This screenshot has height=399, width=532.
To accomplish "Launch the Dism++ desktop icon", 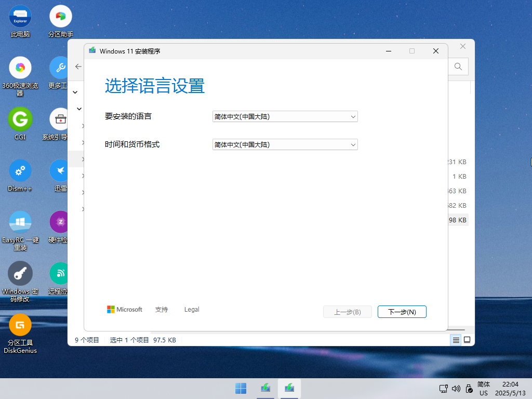I will [20, 176].
